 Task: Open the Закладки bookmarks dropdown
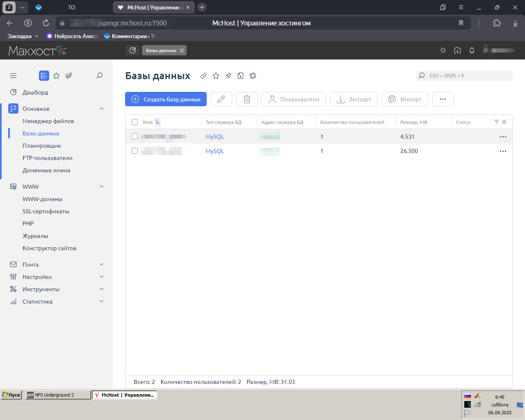coord(23,36)
